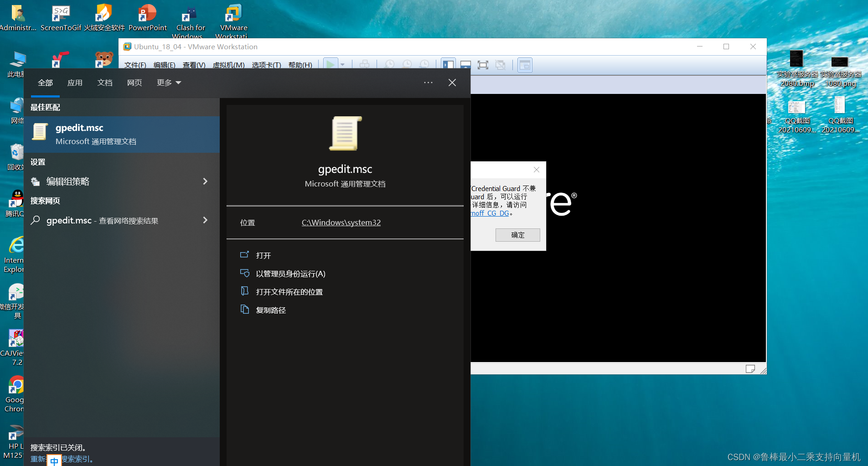The width and height of the screenshot is (868, 466).
Task: Click 编辑组策略 settings result
Action: pyautogui.click(x=122, y=181)
